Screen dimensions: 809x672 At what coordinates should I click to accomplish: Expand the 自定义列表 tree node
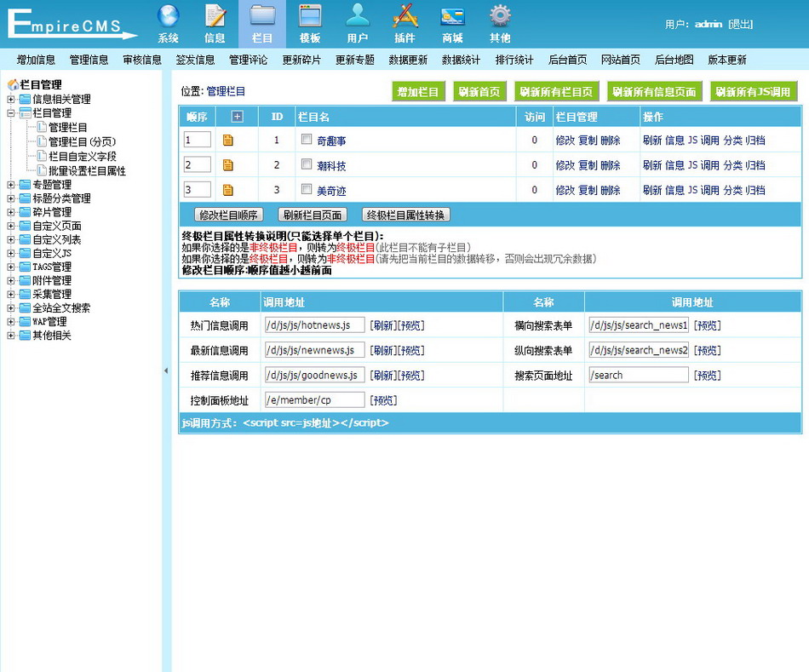click(x=11, y=240)
